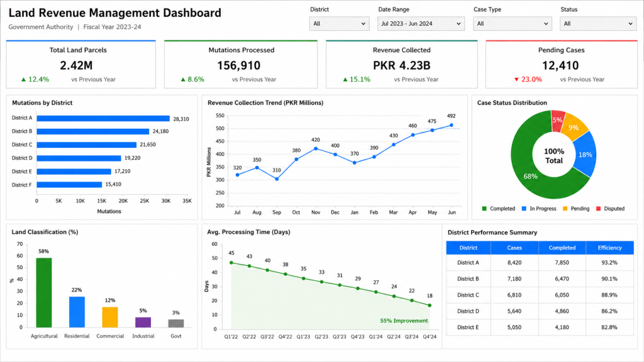
Task: Click the 5% Disputed donut segment
Action: point(557,120)
